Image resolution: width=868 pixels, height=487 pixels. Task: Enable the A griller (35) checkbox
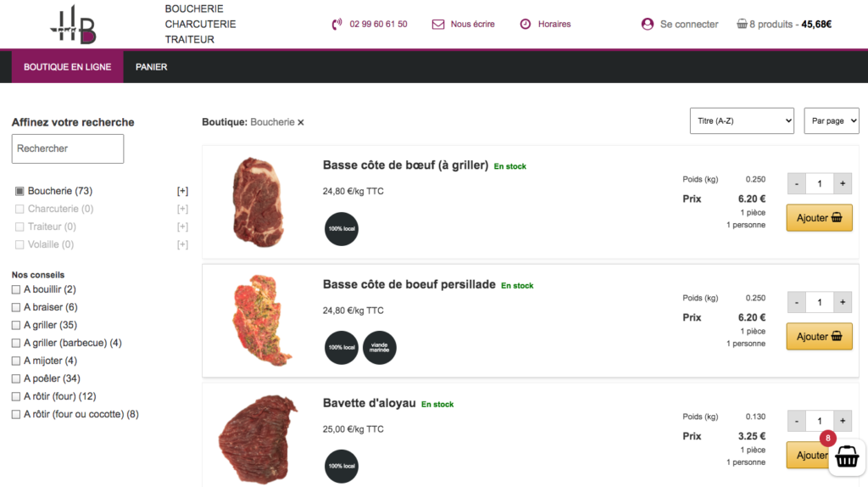coord(16,325)
